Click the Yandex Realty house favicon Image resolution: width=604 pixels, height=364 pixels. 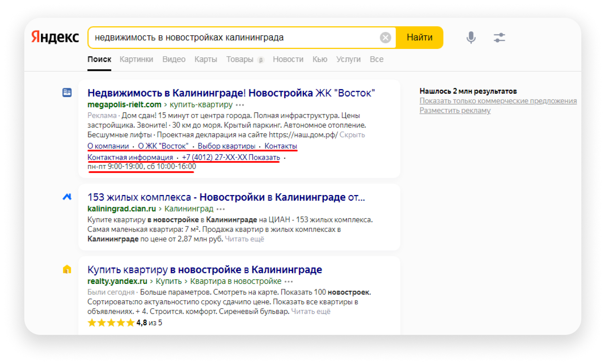pyautogui.click(x=67, y=269)
